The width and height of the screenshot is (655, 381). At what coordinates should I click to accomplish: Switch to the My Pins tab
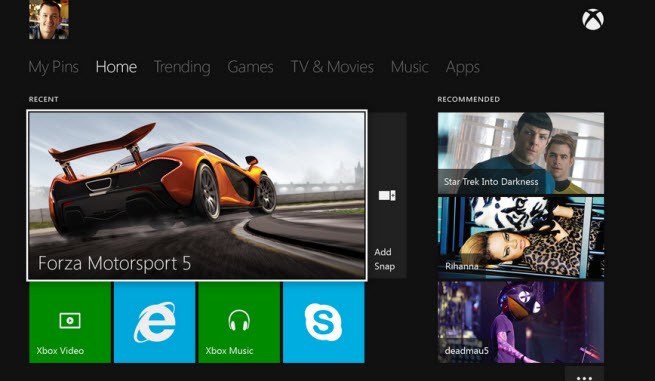coord(53,67)
